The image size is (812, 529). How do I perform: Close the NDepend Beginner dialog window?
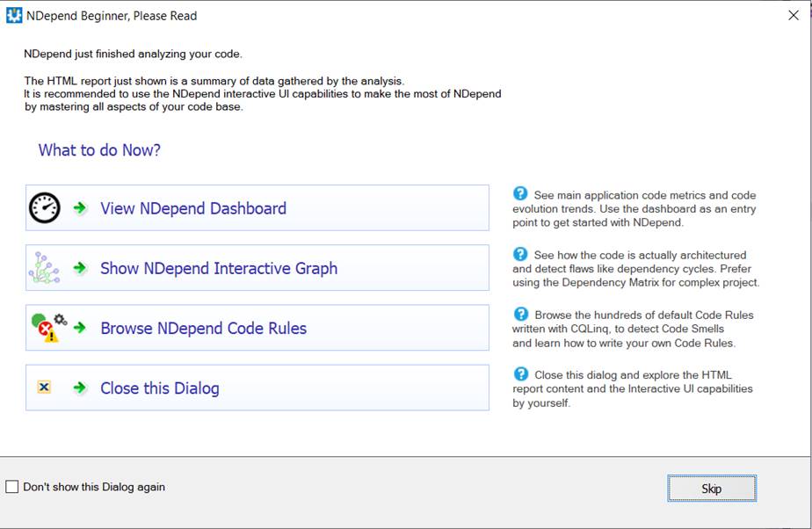(794, 15)
